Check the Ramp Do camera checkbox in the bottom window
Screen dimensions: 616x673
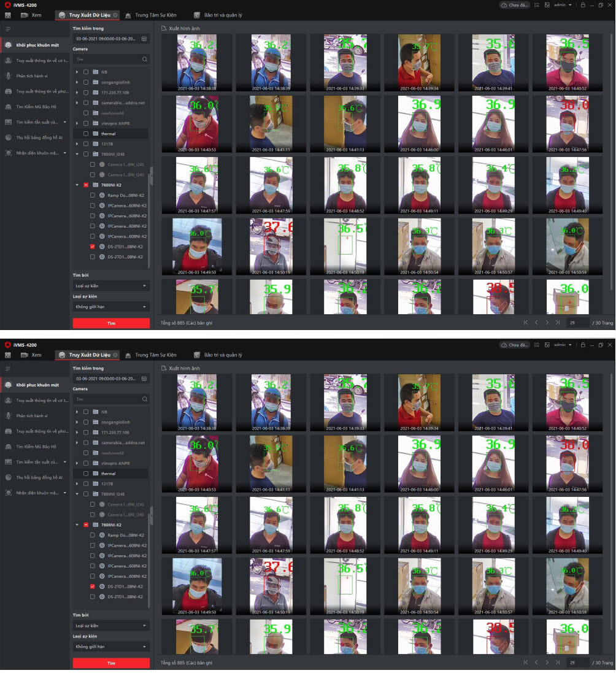tap(93, 535)
